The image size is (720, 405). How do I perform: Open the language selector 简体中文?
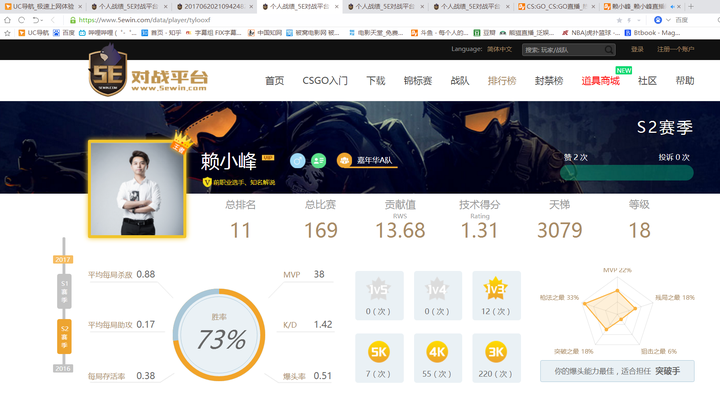499,49
